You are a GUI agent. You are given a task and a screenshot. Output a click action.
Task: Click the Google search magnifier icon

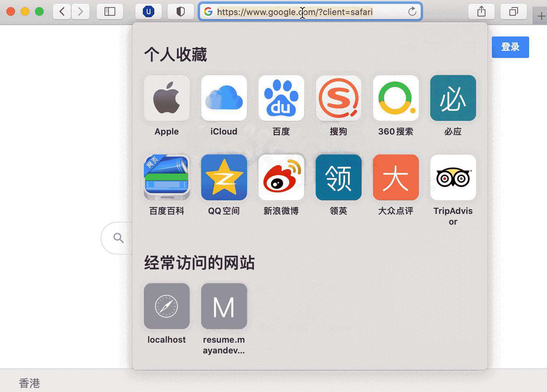tap(118, 238)
